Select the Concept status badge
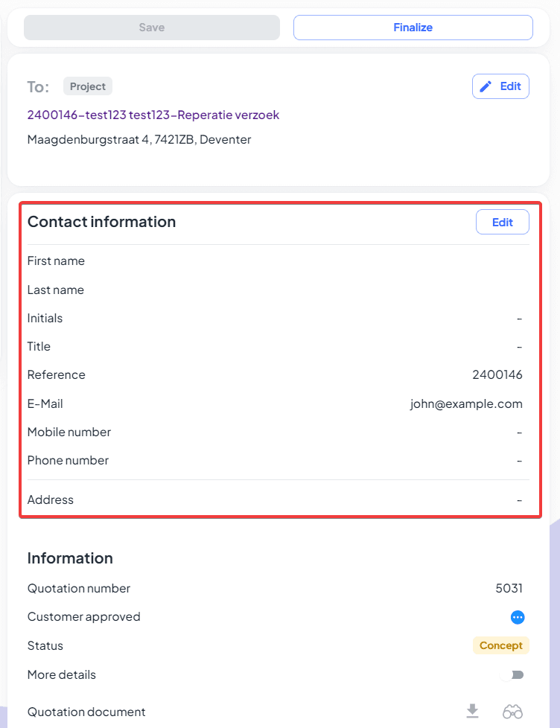Screen dimensions: 560x728 500,645
